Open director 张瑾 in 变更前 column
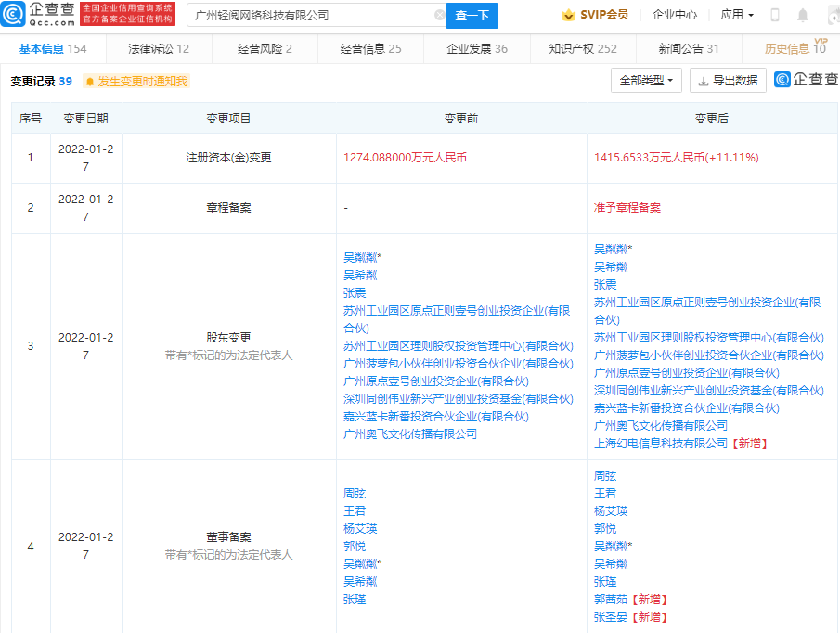Viewport: 840px width, 633px height. [x=355, y=600]
